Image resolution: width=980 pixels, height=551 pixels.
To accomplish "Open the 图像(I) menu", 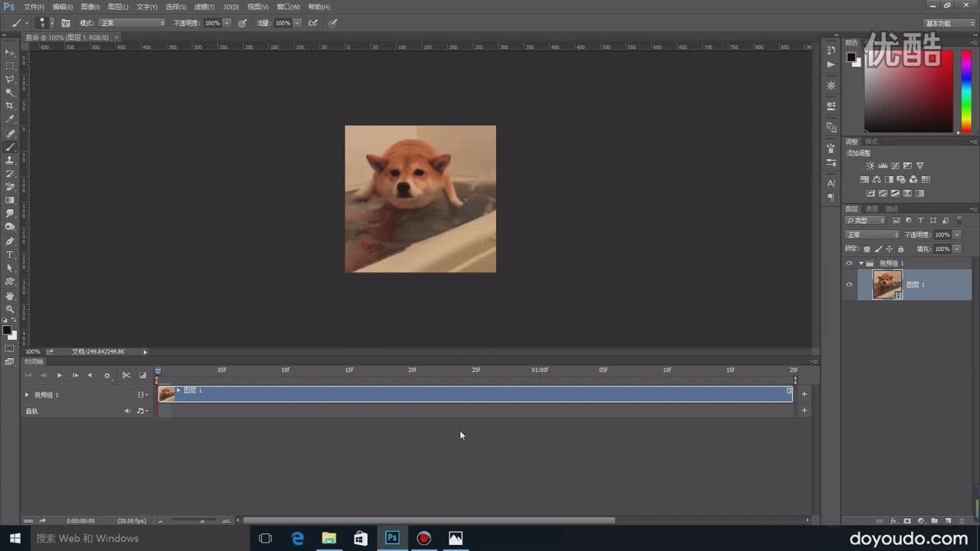I will 90,7.
